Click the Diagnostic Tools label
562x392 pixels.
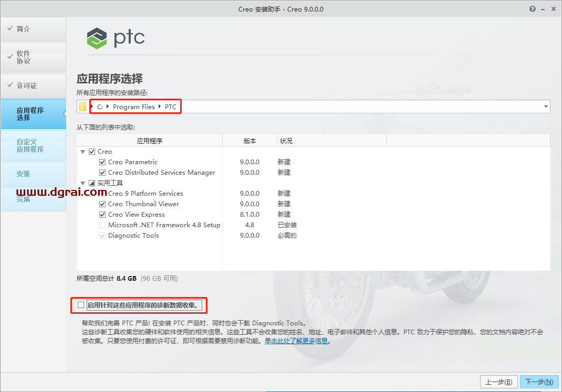point(133,236)
